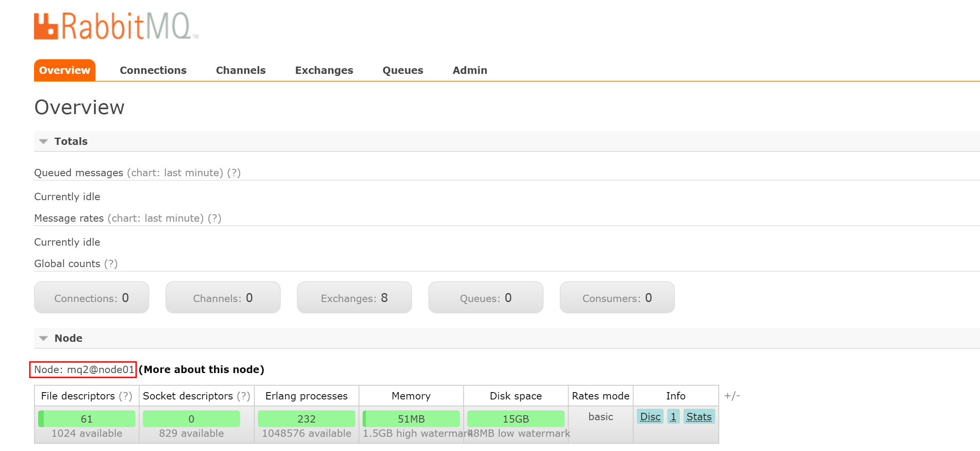This screenshot has width=980, height=451.
Task: Show help for File descriptors
Action: tap(125, 396)
